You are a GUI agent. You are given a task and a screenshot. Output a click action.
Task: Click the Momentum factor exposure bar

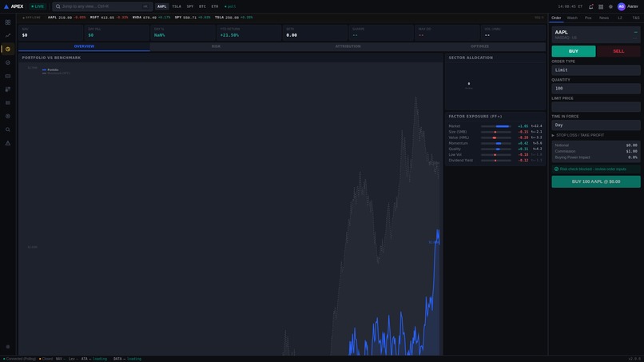point(496,143)
